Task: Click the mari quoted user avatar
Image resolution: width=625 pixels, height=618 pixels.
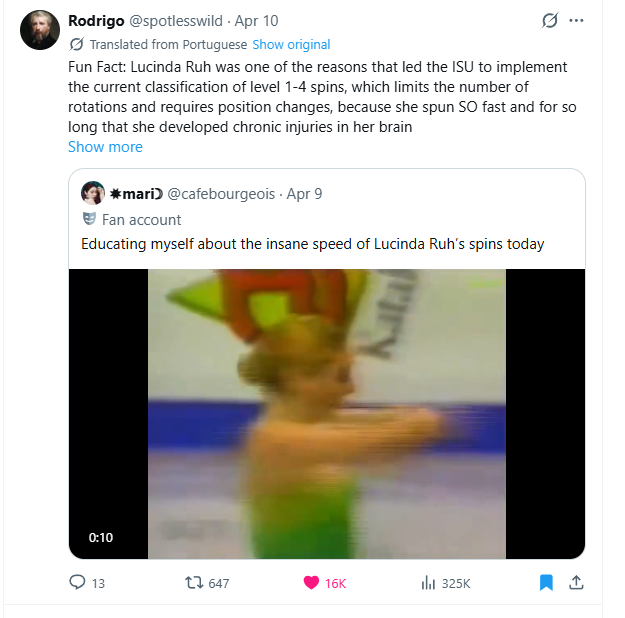Action: point(93,193)
